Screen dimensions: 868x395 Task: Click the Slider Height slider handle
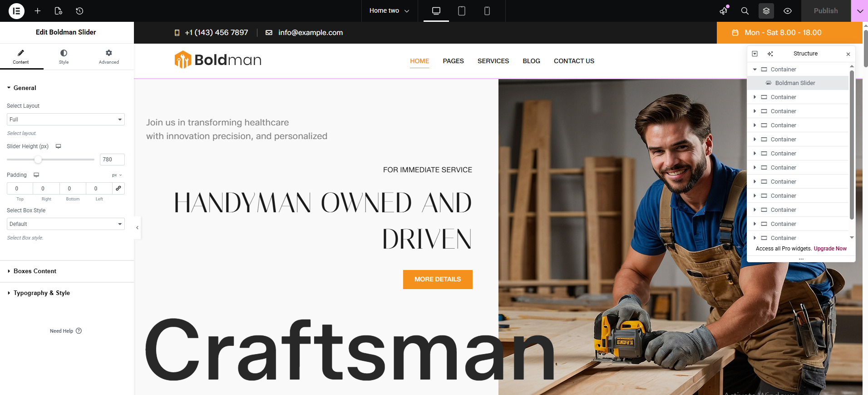[x=38, y=160]
